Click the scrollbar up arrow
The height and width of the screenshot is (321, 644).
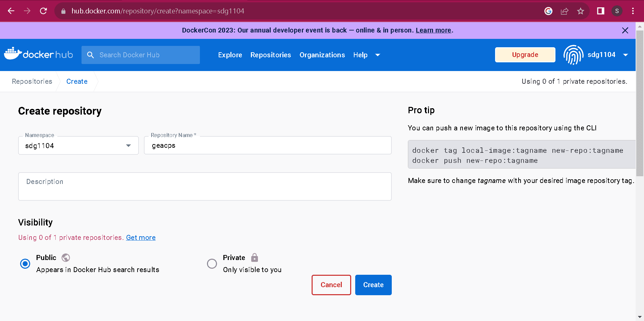[x=640, y=26]
